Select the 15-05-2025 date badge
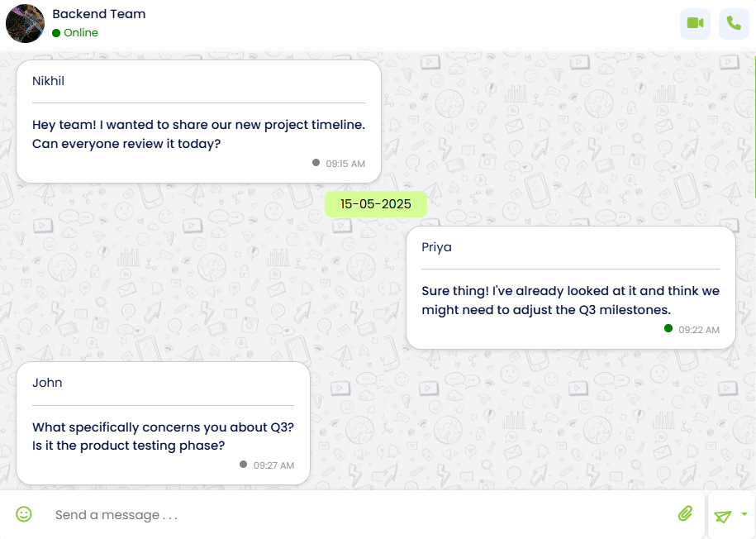Image resolution: width=756 pixels, height=539 pixels. pyautogui.click(x=376, y=204)
